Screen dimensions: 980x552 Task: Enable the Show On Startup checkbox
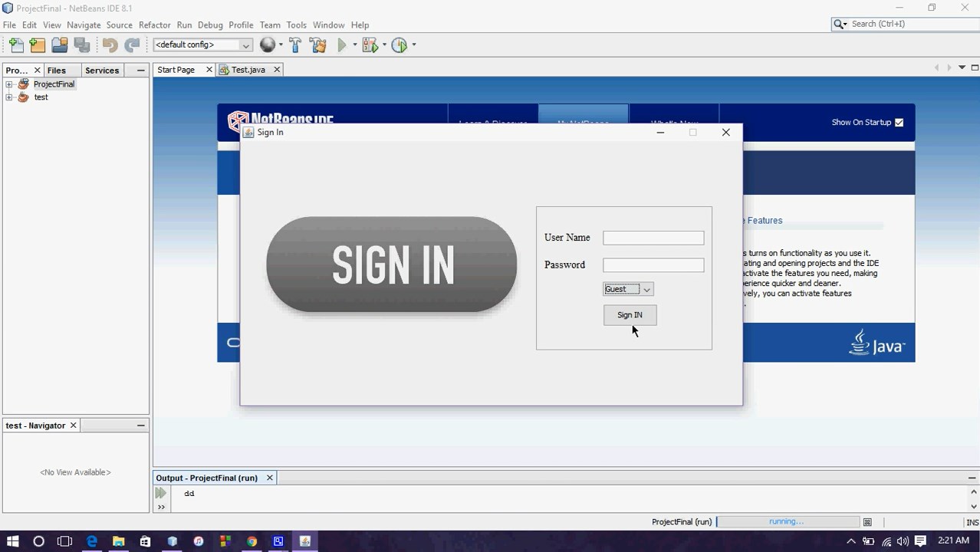point(899,122)
